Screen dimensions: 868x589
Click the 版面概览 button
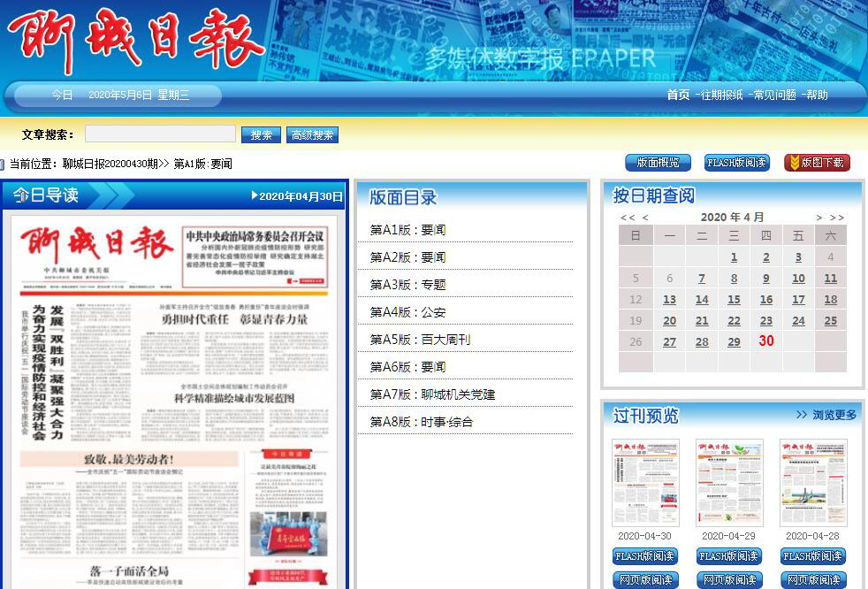658,163
